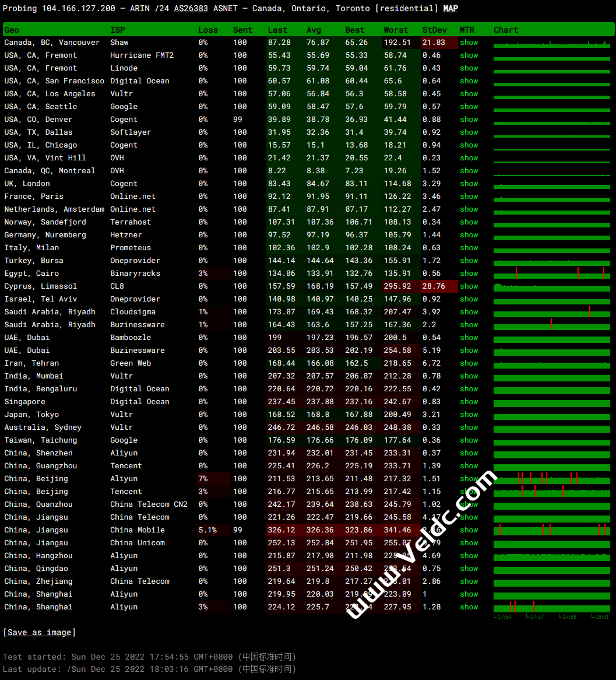Click the Loss column header
Image resolution: width=616 pixels, height=680 pixels.
(208, 30)
